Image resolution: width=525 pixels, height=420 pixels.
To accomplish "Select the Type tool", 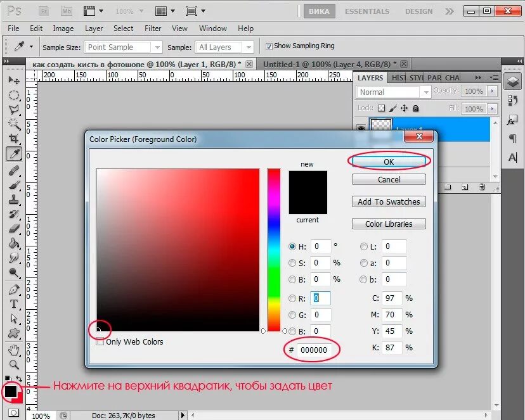I will 14,304.
